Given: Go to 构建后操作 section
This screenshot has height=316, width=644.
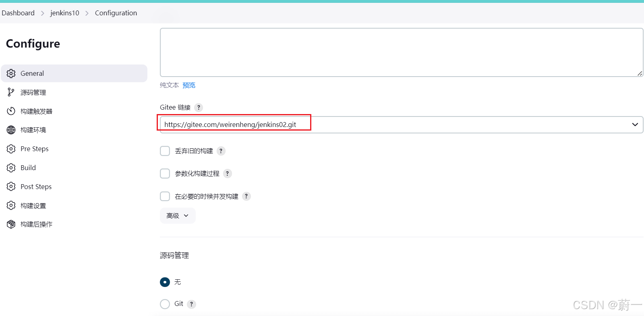Looking at the screenshot, I should (x=74, y=224).
